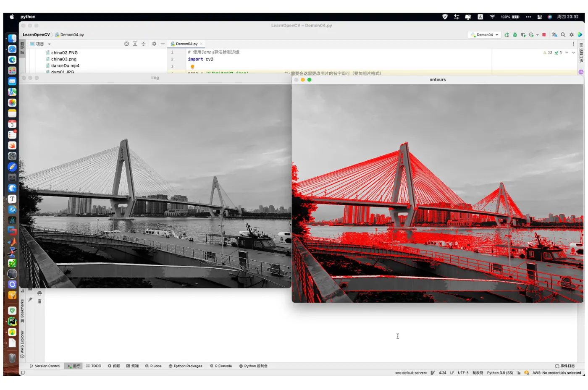Open the Demon04 run configuration dropdown
This screenshot has height=390, width=588.
[485, 35]
